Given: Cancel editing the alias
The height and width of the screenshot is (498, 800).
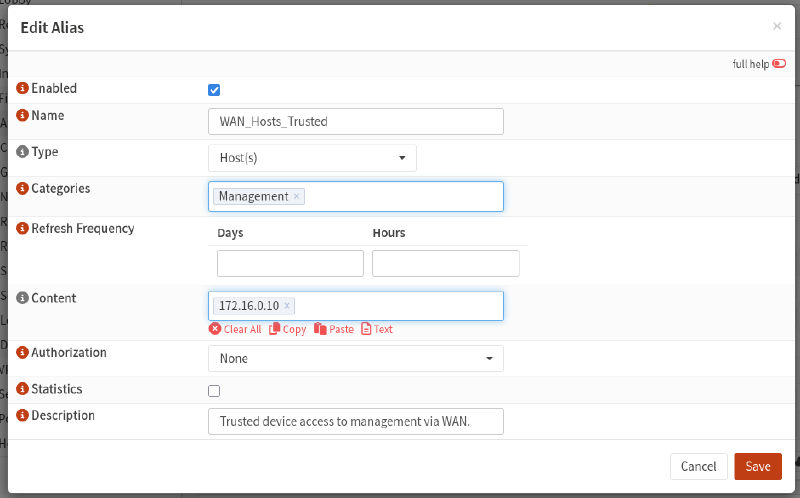Looking at the screenshot, I should (698, 466).
